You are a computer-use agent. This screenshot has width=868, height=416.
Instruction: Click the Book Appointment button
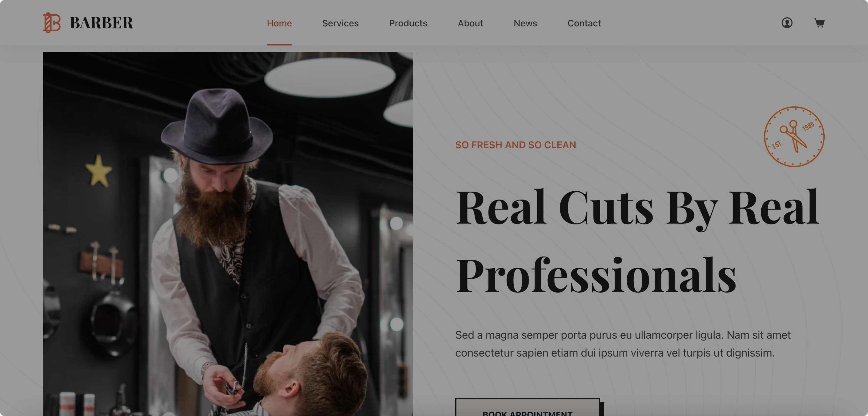point(527,407)
